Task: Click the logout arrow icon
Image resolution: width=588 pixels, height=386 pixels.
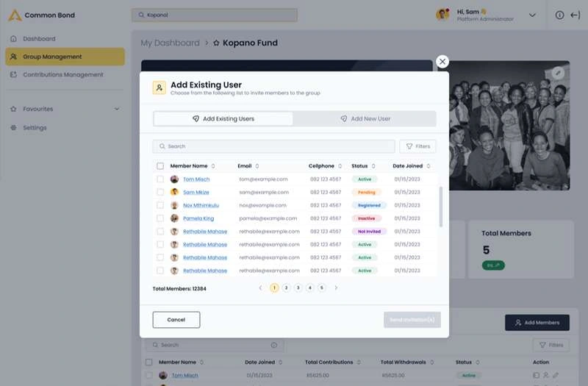Action: coord(576,15)
